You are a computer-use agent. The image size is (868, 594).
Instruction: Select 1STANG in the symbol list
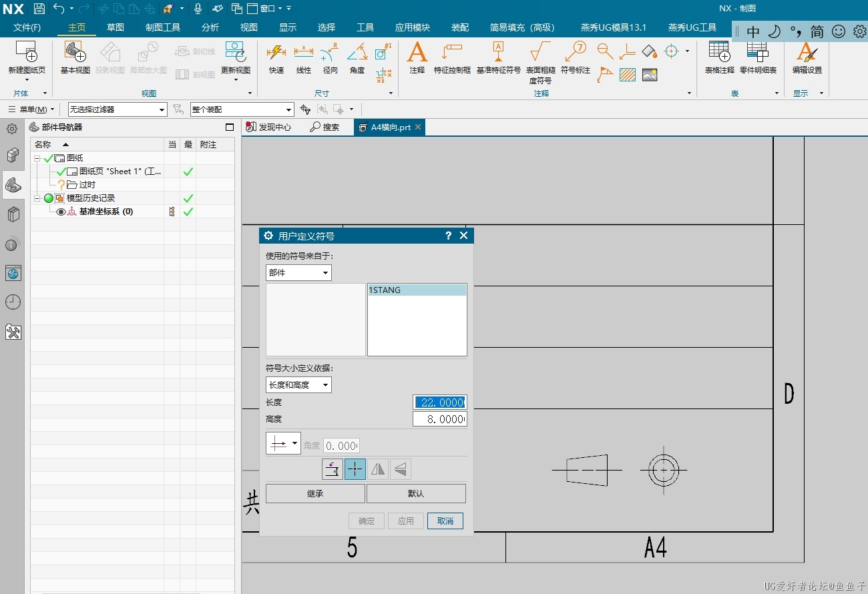pyautogui.click(x=417, y=290)
